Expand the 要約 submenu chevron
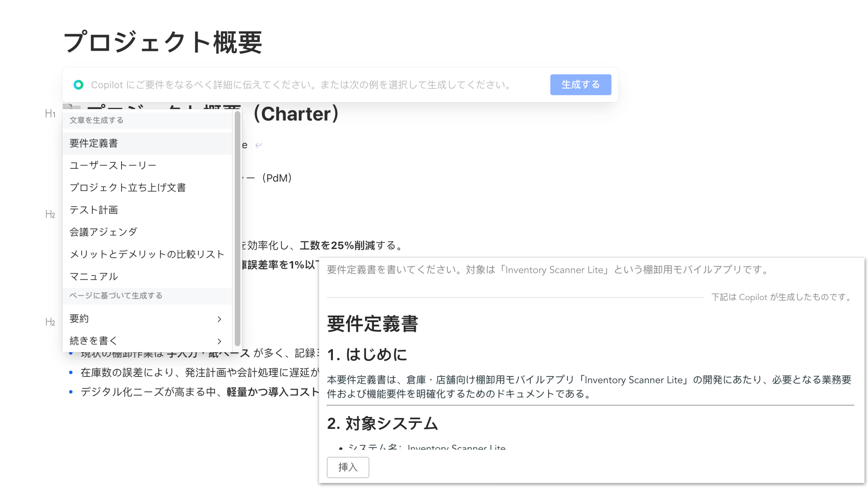 tap(219, 319)
